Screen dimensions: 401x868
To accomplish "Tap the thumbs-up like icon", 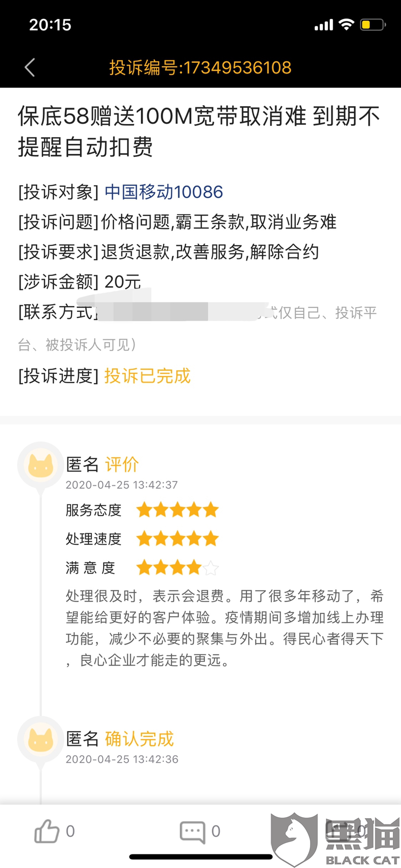I will click(x=46, y=831).
